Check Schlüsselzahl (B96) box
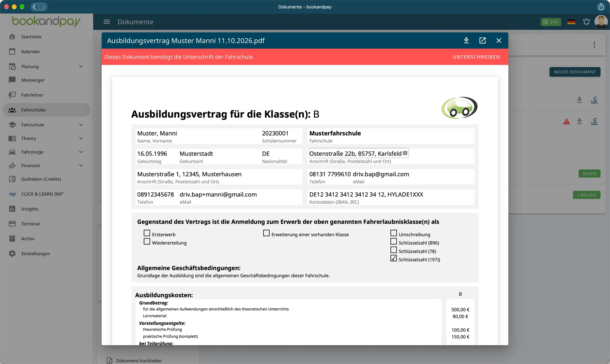The width and height of the screenshot is (610, 364). (393, 241)
